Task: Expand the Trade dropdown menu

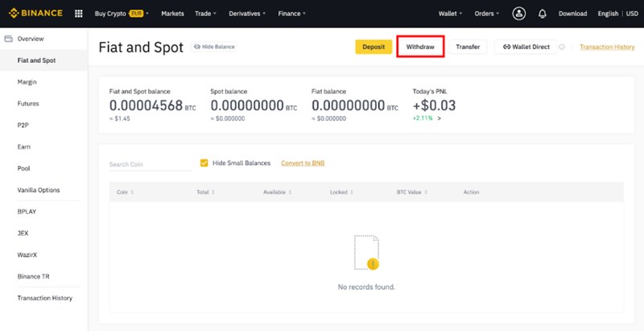Action: point(205,14)
